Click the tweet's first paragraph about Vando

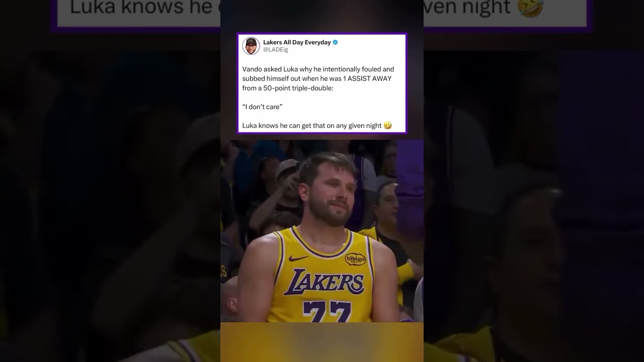pos(318,78)
